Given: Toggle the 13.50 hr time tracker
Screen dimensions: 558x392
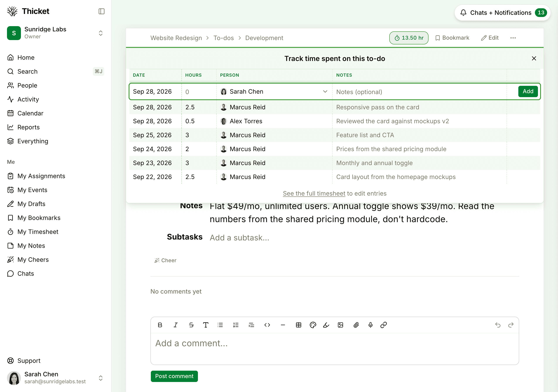Looking at the screenshot, I should [409, 38].
